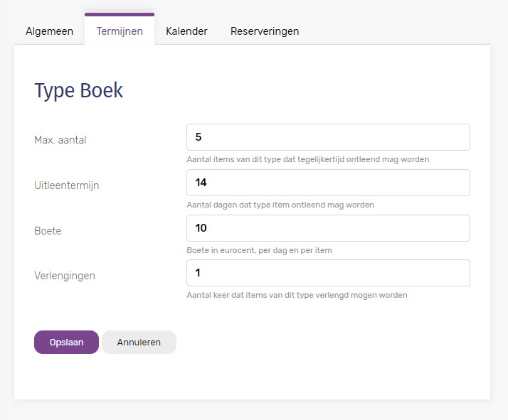Image resolution: width=508 pixels, height=420 pixels.
Task: Select the Termijnen tab
Action: tap(120, 31)
